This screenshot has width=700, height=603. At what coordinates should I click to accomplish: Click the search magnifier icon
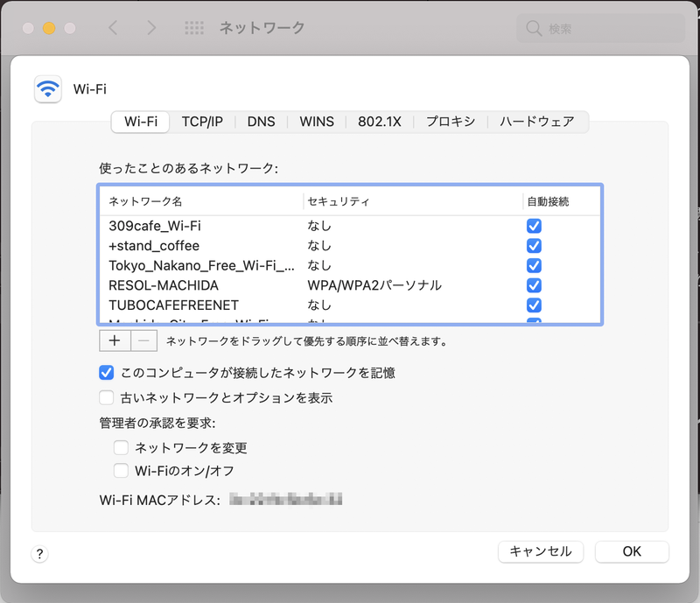click(534, 27)
